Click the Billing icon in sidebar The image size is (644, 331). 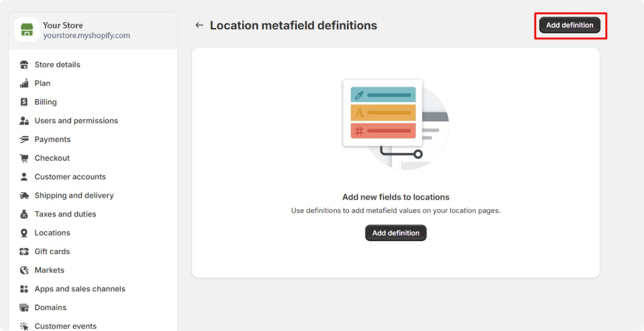click(x=24, y=103)
